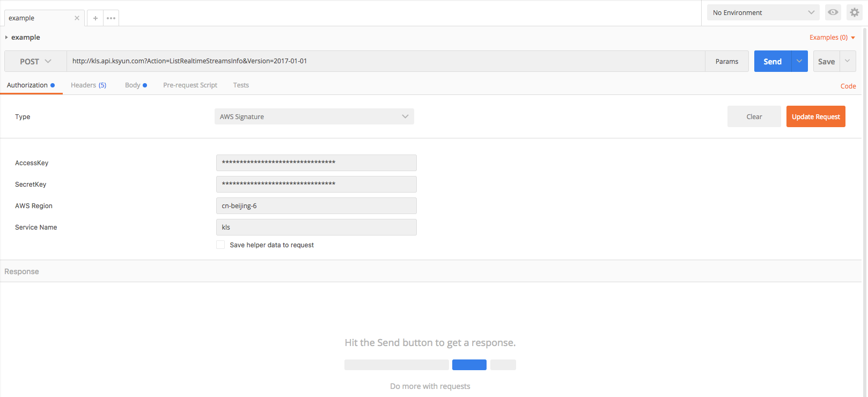The height and width of the screenshot is (397, 868).
Task: Click the AWS Region input field
Action: pyautogui.click(x=316, y=206)
